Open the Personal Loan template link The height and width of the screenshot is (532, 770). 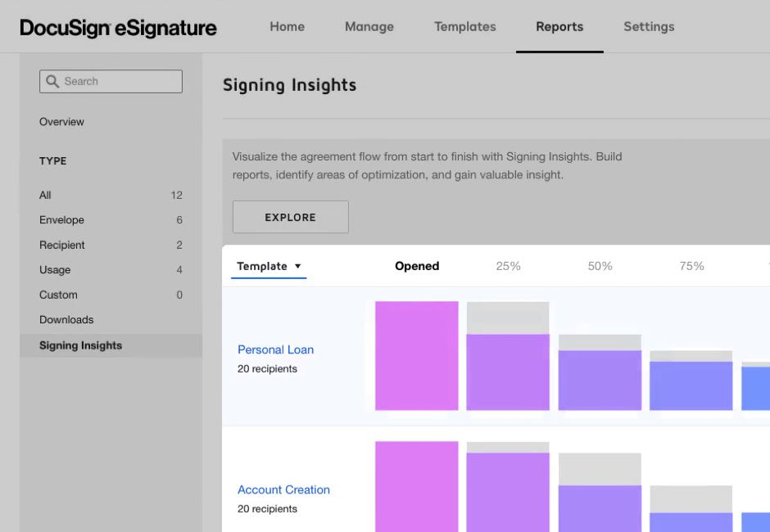tap(275, 349)
